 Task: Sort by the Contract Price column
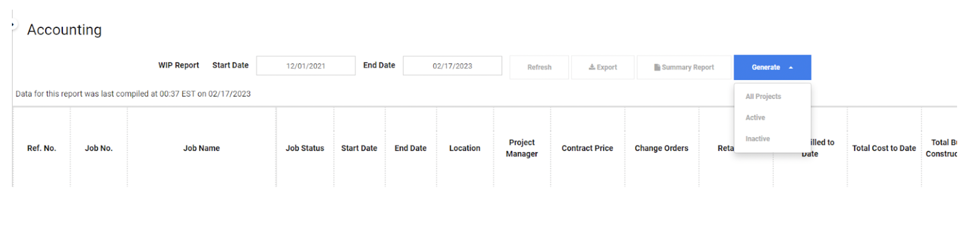[587, 148]
